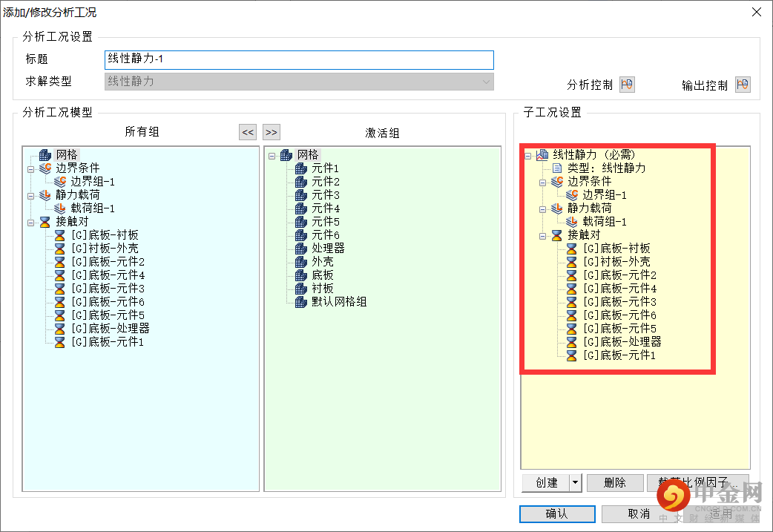Collapse 线性静力 (必需) root node
This screenshot has width=773, height=532.
pyautogui.click(x=527, y=156)
